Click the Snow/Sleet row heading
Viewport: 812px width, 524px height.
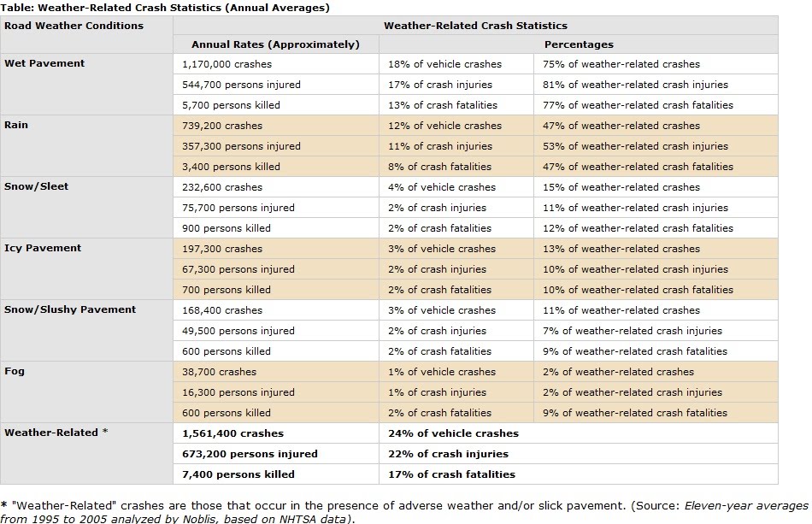(x=37, y=186)
